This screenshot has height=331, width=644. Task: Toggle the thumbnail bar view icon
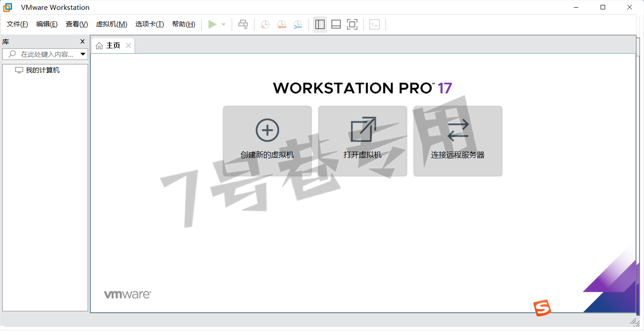[336, 25]
